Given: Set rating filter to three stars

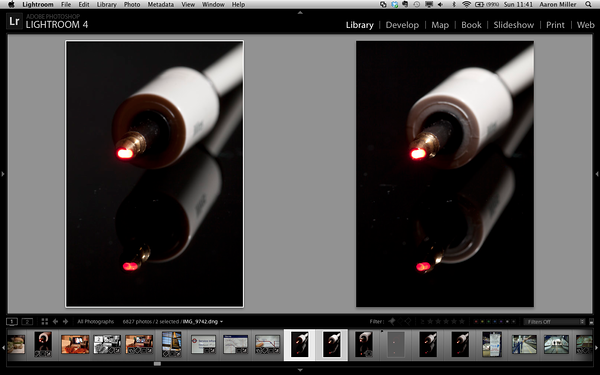Looking at the screenshot, I should [446, 321].
